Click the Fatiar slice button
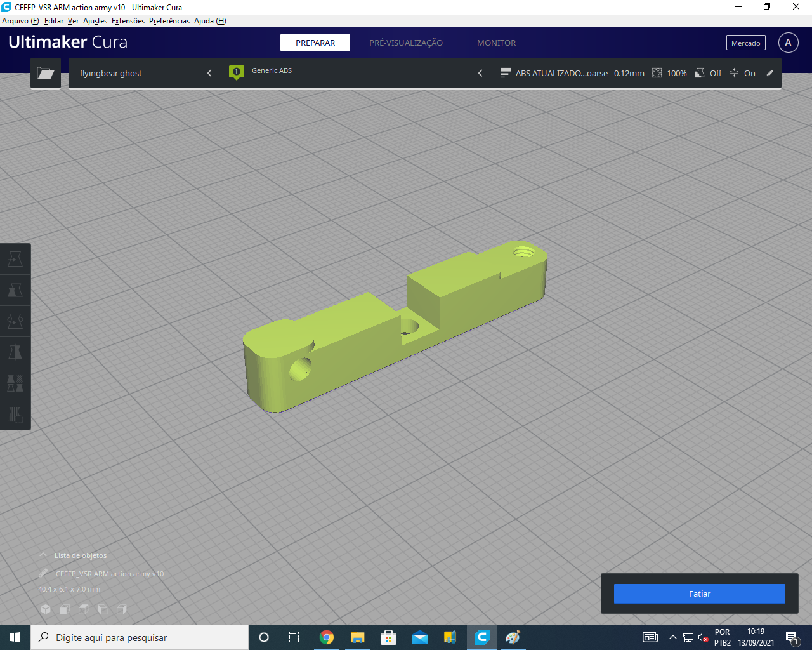This screenshot has height=650, width=812. coord(700,594)
